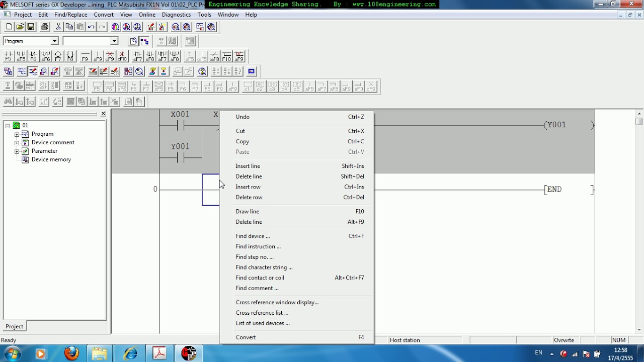Open a project with the folder icon
The width and height of the screenshot is (644, 362).
click(x=20, y=27)
